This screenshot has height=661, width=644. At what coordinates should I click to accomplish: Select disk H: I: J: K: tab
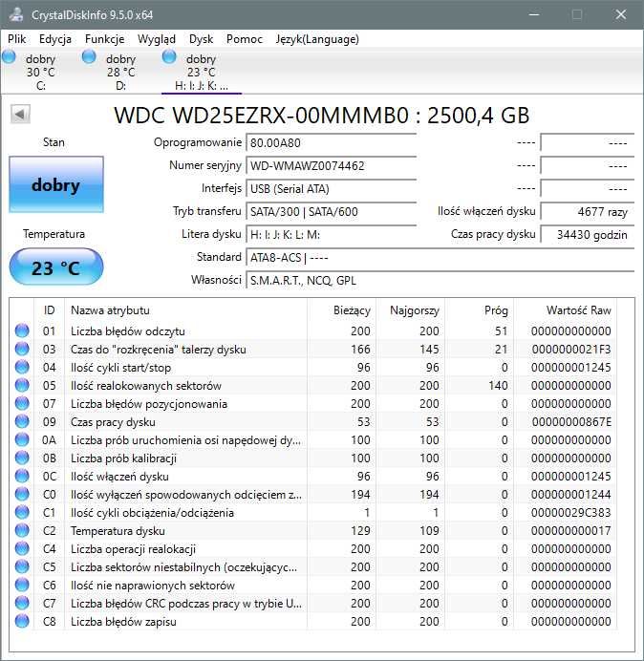pyautogui.click(x=202, y=71)
